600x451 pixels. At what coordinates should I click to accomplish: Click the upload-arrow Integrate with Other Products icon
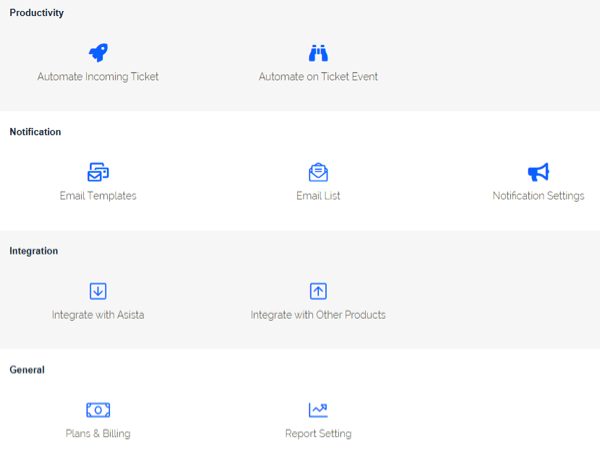tap(318, 291)
